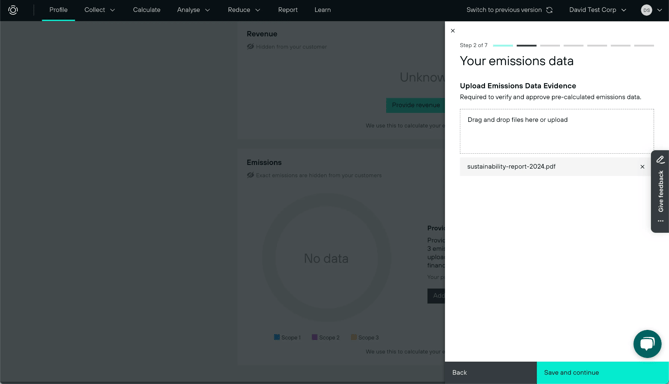Click the app logo icon in top bar
Viewport: 669px width, 384px height.
click(x=13, y=10)
